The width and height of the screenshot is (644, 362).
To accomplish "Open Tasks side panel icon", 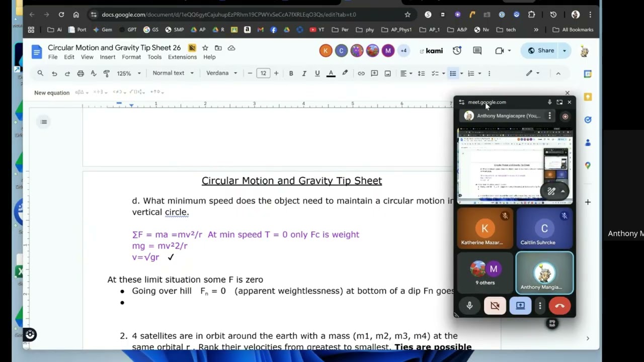I will click(588, 120).
